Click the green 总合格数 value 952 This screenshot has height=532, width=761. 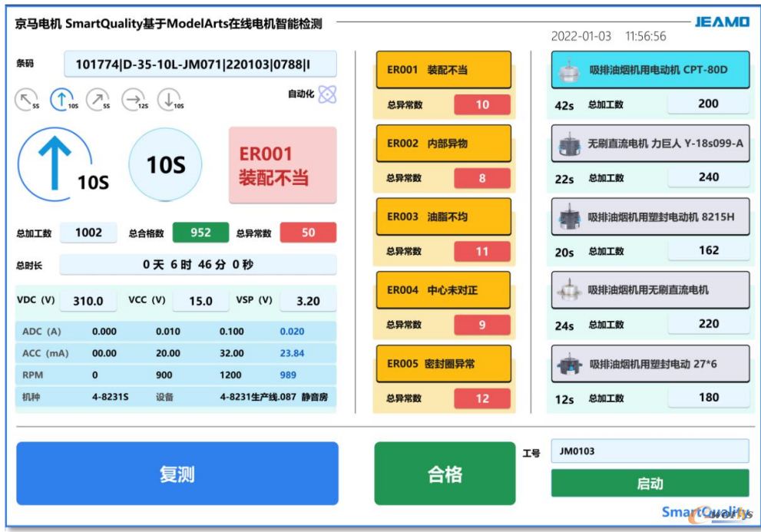pyautogui.click(x=200, y=233)
